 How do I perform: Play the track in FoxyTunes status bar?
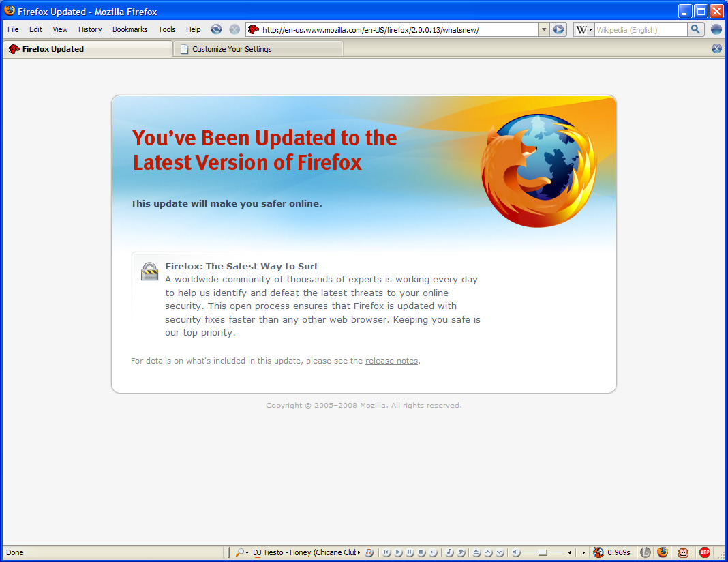pos(398,552)
